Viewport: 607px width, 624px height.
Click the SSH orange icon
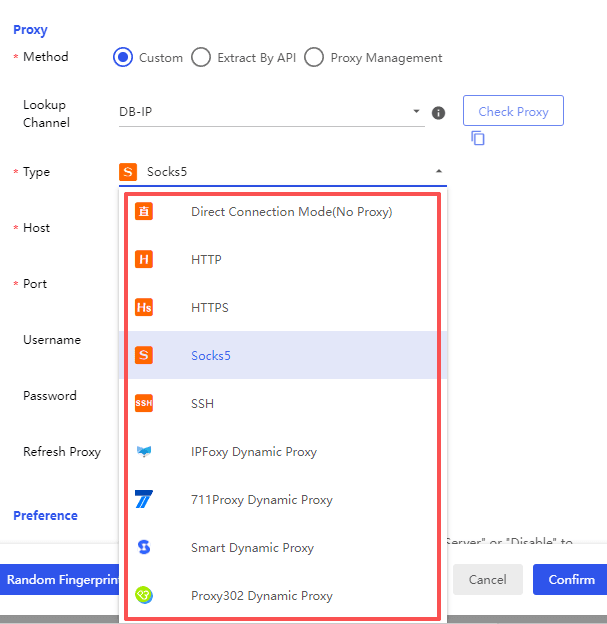tap(144, 403)
